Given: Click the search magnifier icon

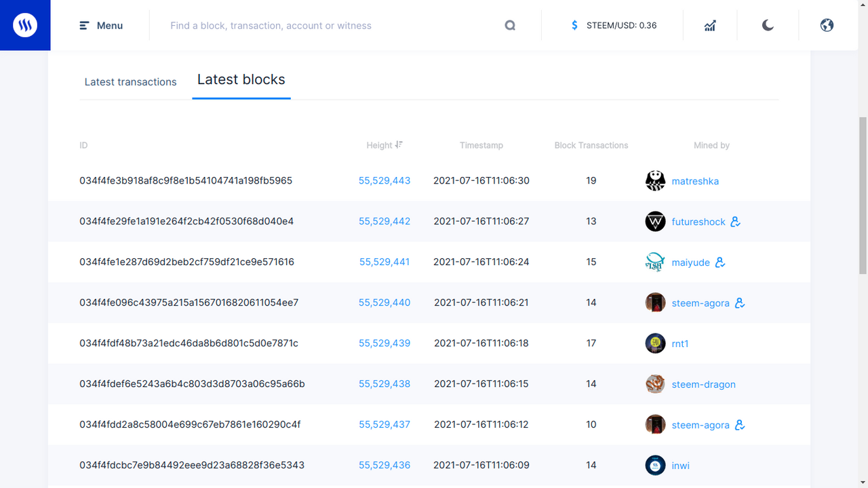Looking at the screenshot, I should (510, 26).
